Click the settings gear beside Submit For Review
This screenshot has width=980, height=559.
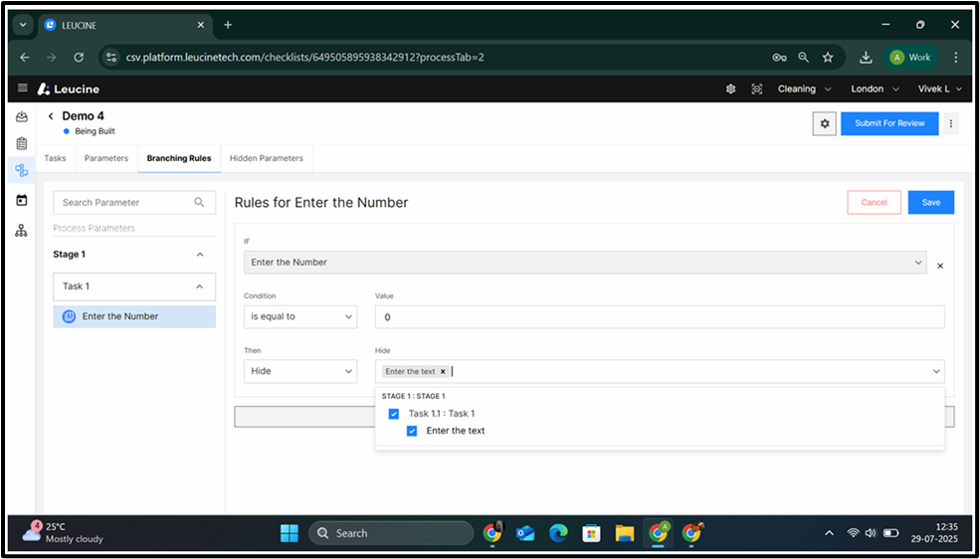[823, 123]
